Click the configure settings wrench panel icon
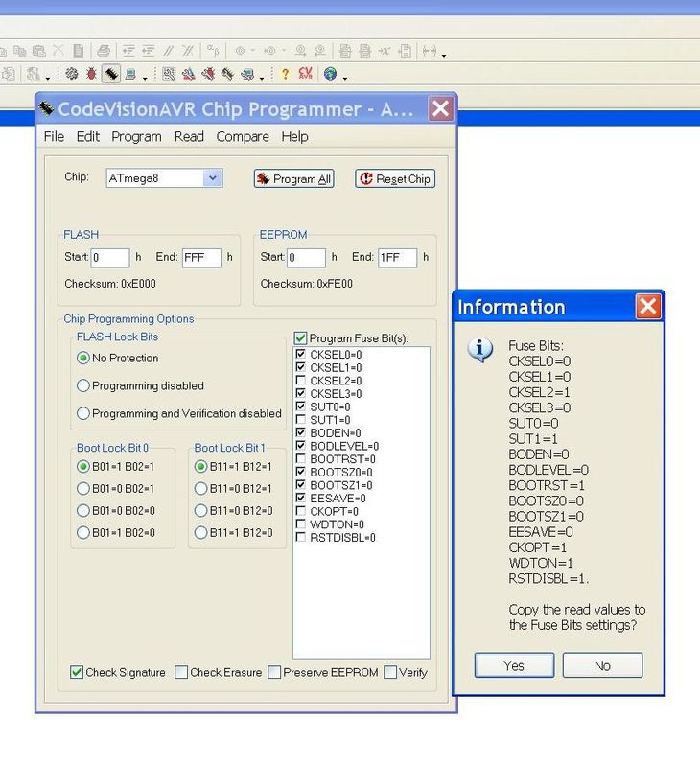The image size is (700, 767). click(169, 74)
